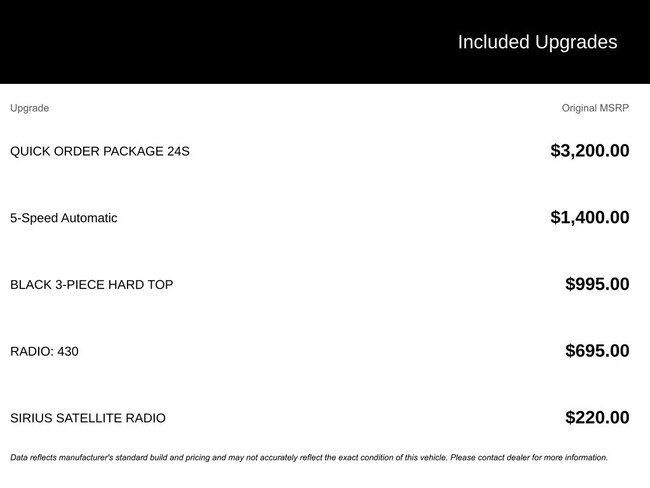Screen dimensions: 650x488
Task: Click "Please contact dealer for more information"
Action: 528,458
